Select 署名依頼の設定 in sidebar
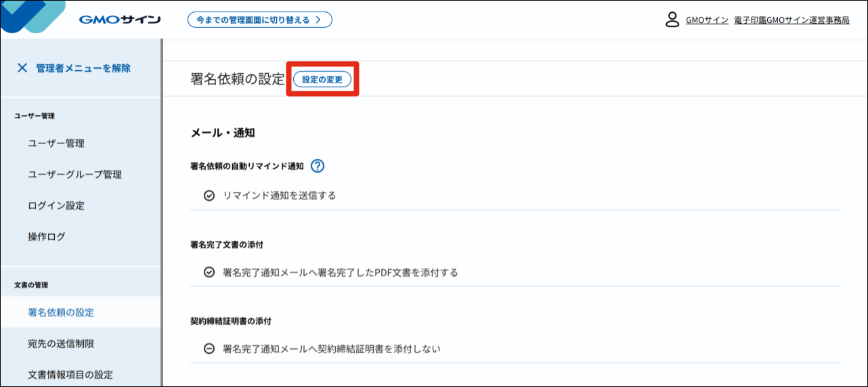The height and width of the screenshot is (387, 868). [61, 313]
